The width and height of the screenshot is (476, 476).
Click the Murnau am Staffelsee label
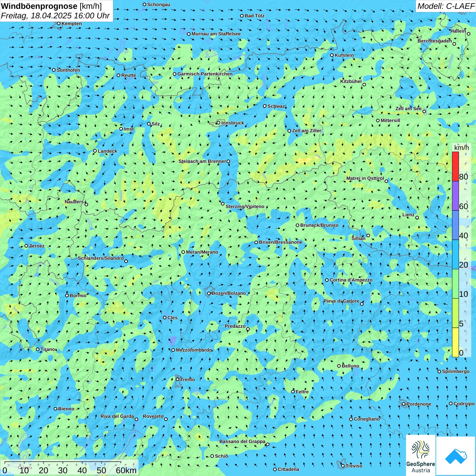216,34
